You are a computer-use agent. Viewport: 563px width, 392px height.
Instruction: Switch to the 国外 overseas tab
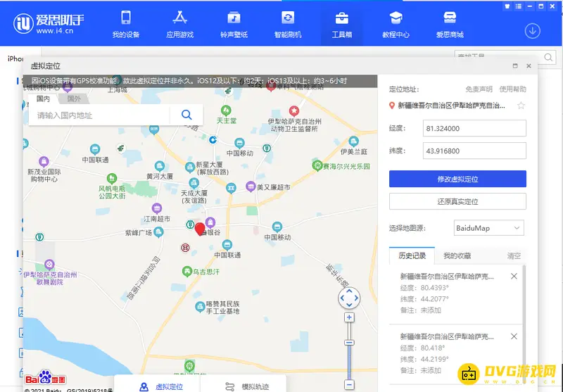tap(74, 99)
